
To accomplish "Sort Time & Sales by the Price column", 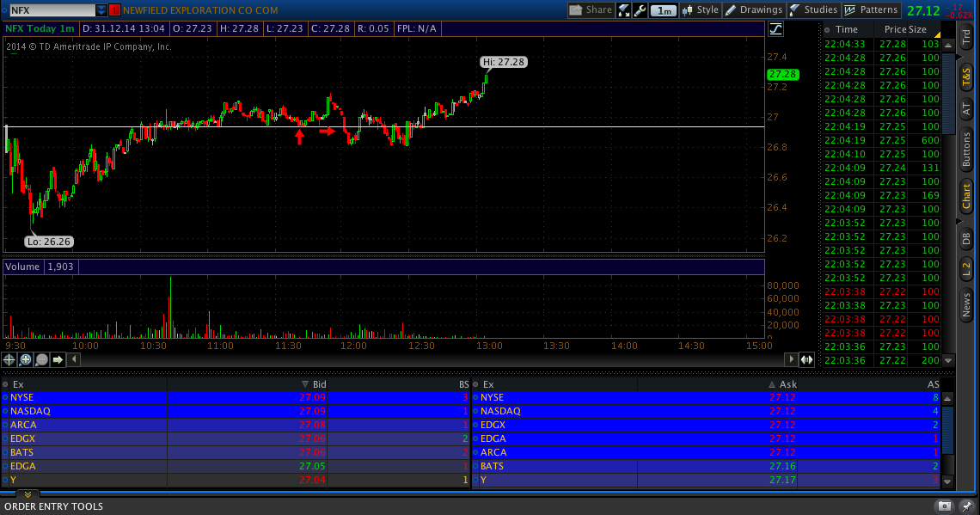I will click(895, 29).
